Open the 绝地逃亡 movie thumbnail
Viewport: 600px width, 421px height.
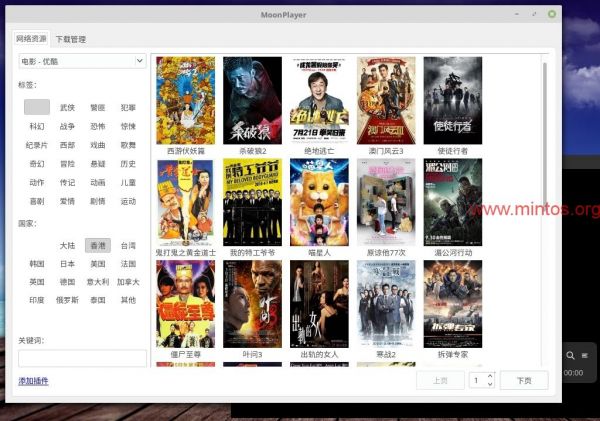pyautogui.click(x=319, y=100)
